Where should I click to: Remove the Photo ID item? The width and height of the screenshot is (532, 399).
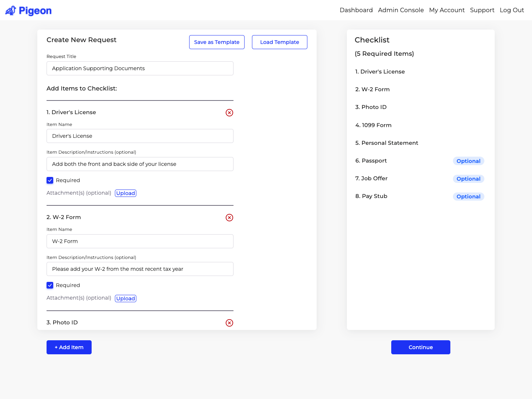tap(229, 323)
